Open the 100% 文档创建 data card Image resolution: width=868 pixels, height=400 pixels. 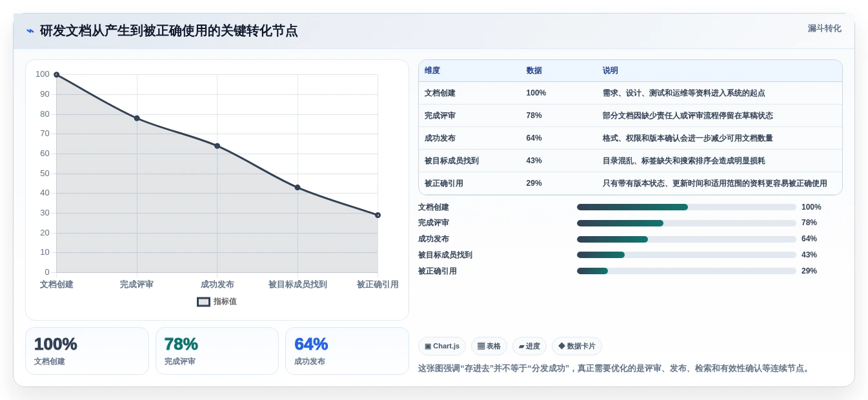pyautogui.click(x=87, y=351)
